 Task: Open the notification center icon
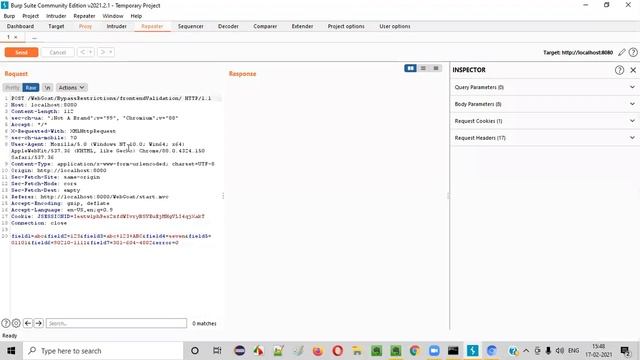625,351
